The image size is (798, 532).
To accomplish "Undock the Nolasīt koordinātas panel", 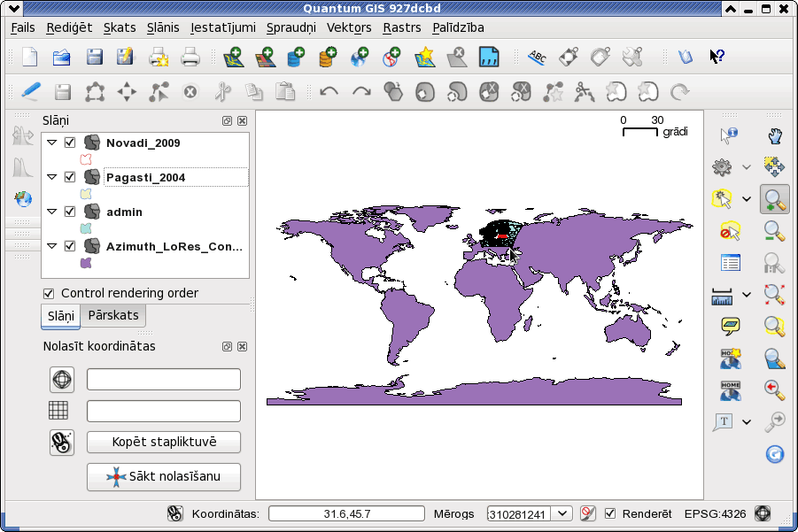I will [227, 346].
